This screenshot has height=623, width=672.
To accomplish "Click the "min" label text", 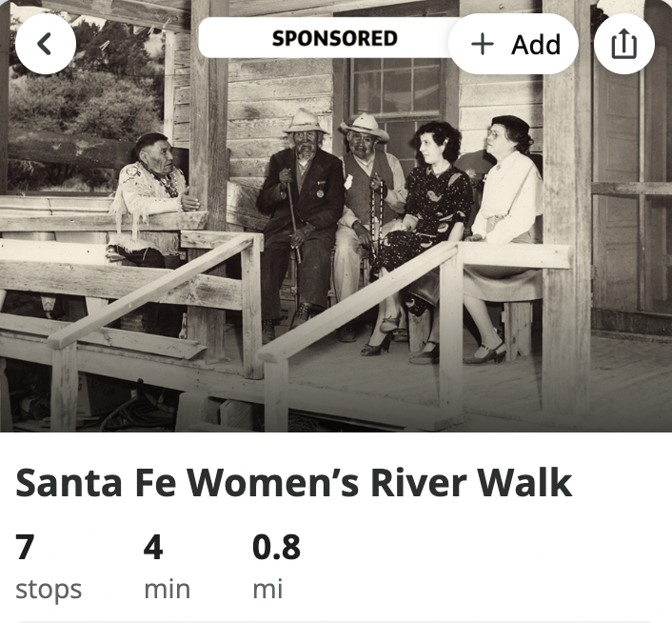I will point(167,589).
